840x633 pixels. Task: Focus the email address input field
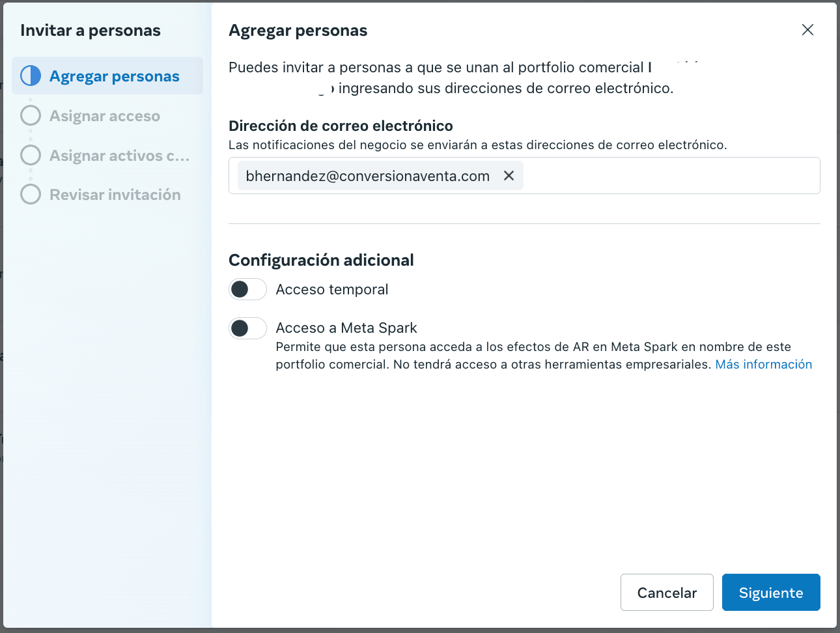671,176
